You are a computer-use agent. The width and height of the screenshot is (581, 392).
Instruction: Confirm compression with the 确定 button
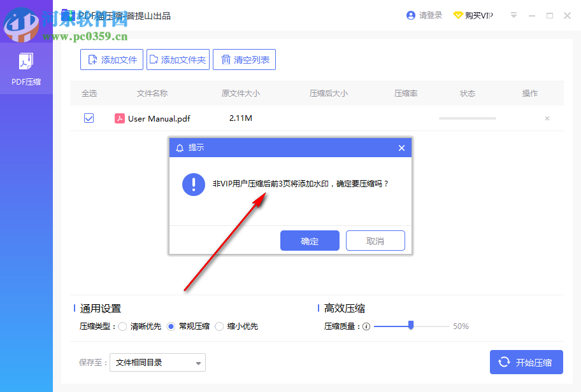(310, 240)
